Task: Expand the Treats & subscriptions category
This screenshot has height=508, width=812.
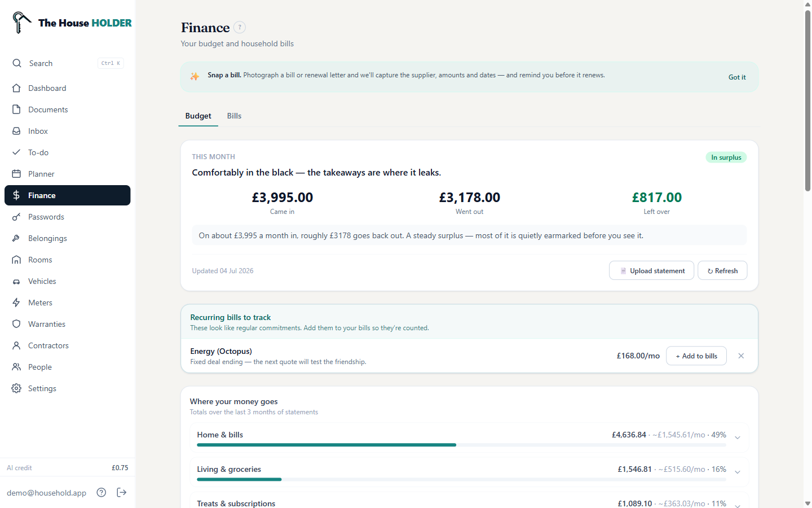Action: pos(738,505)
